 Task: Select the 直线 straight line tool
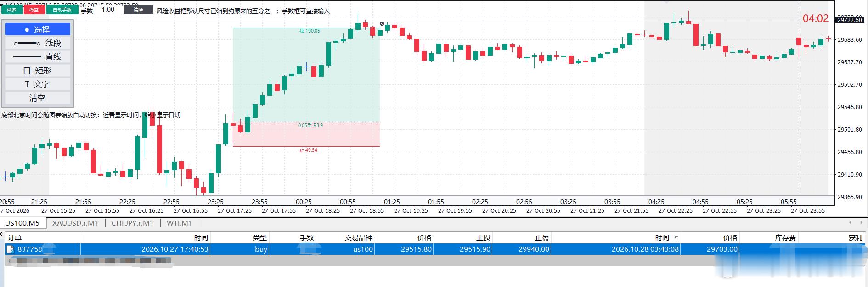(38, 57)
